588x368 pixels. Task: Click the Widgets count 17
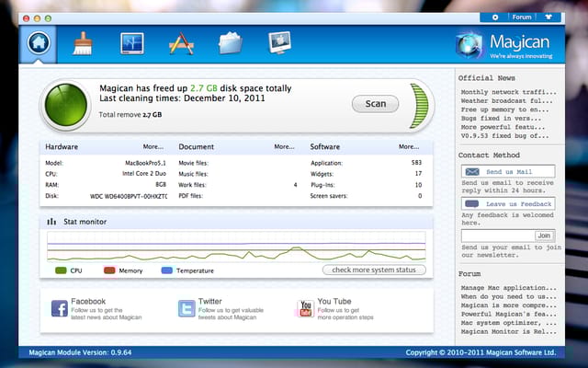coord(418,174)
